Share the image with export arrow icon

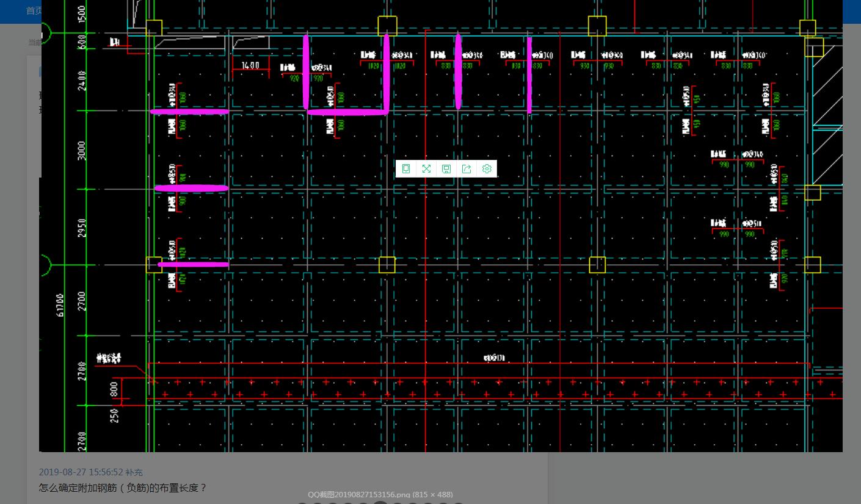click(467, 169)
